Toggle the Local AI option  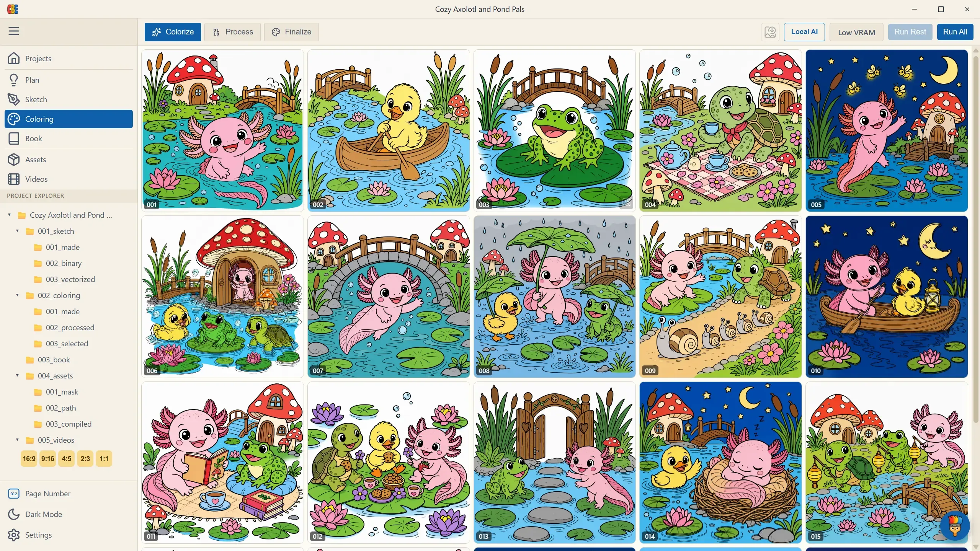(x=804, y=32)
